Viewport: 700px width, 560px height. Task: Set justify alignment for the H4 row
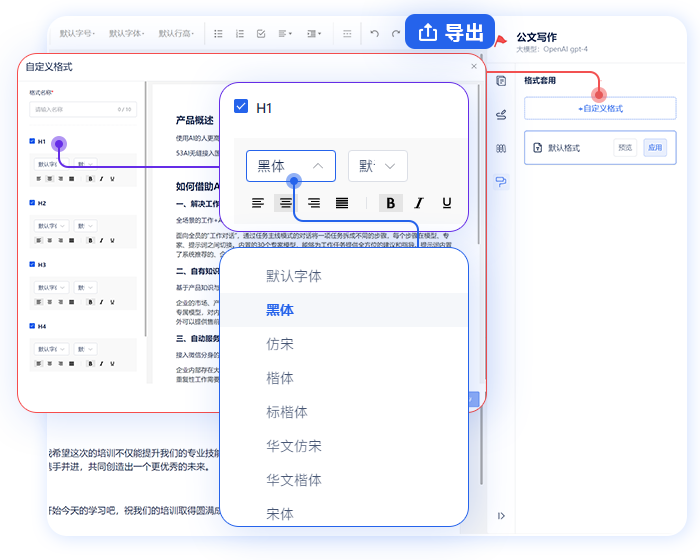[71, 364]
